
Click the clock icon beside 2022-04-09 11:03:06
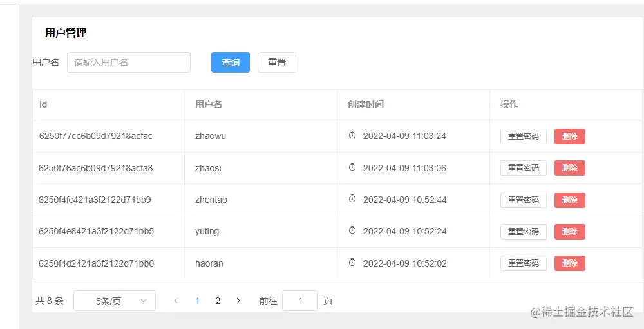[x=352, y=167]
